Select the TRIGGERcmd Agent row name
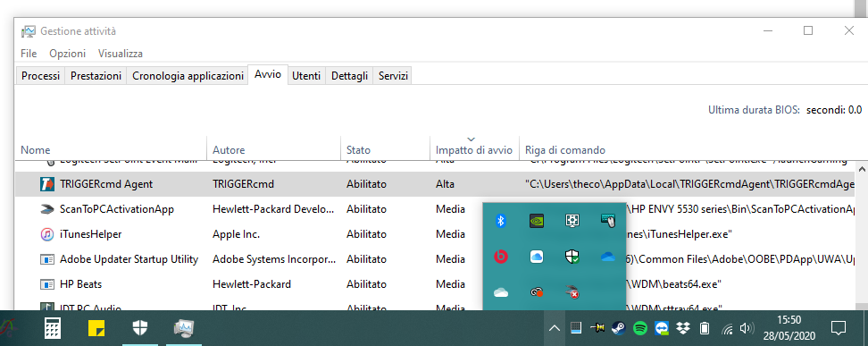The width and height of the screenshot is (868, 346). tap(106, 184)
